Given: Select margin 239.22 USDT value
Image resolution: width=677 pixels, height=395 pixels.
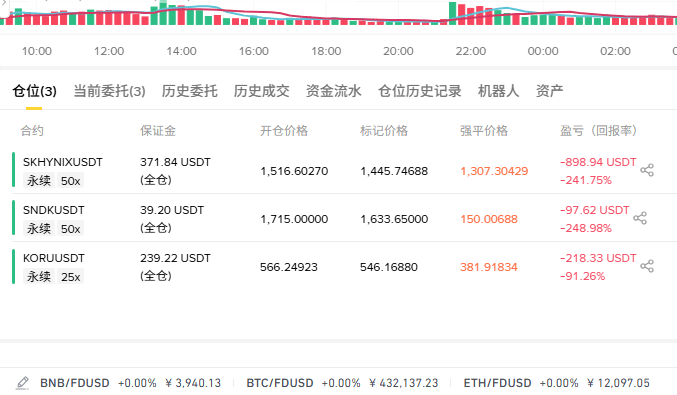Looking at the screenshot, I should tap(175, 258).
